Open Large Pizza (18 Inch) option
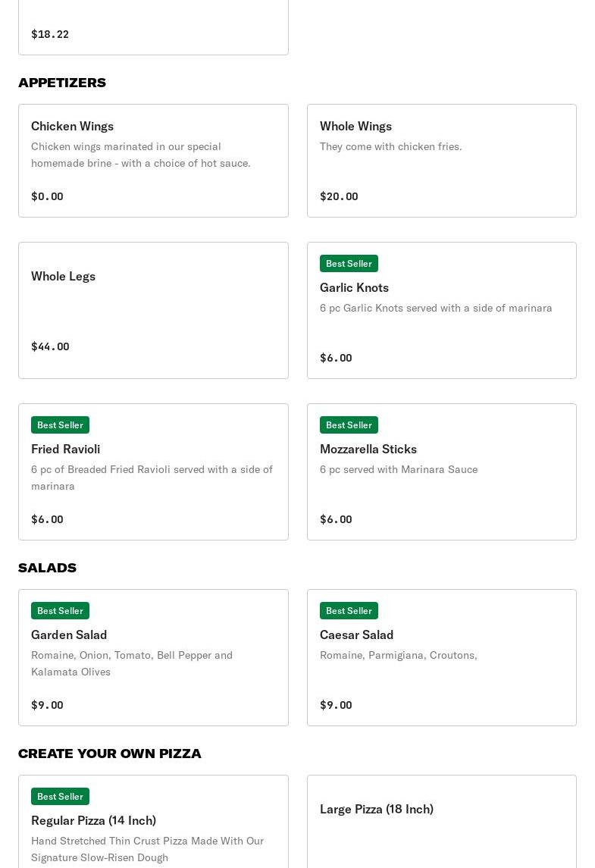The height and width of the screenshot is (868, 595). point(377,810)
